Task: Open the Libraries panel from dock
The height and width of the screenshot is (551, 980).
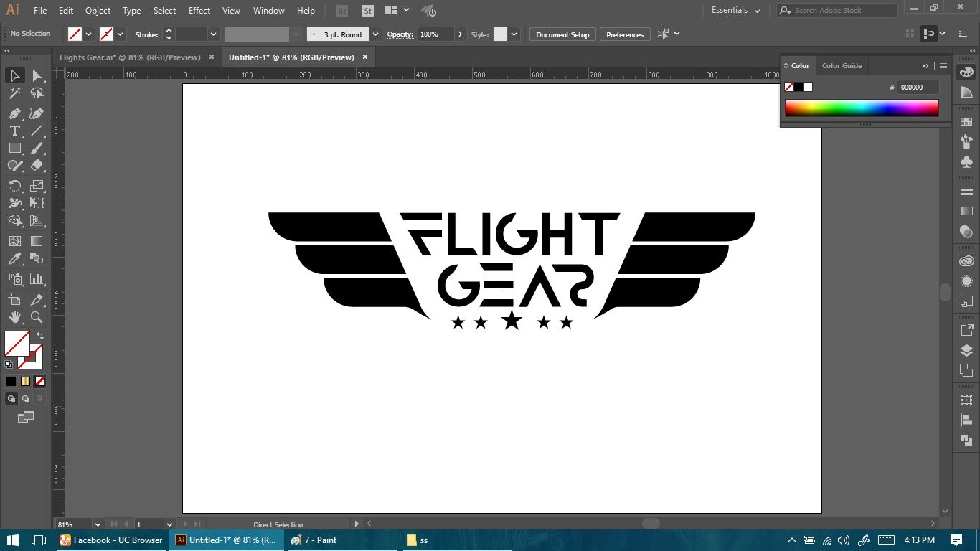Action: coord(966,261)
